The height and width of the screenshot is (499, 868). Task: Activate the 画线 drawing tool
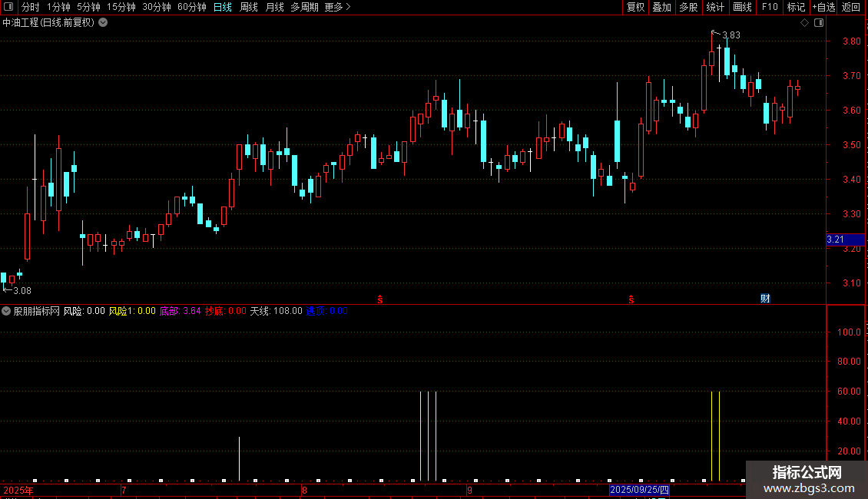742,7
